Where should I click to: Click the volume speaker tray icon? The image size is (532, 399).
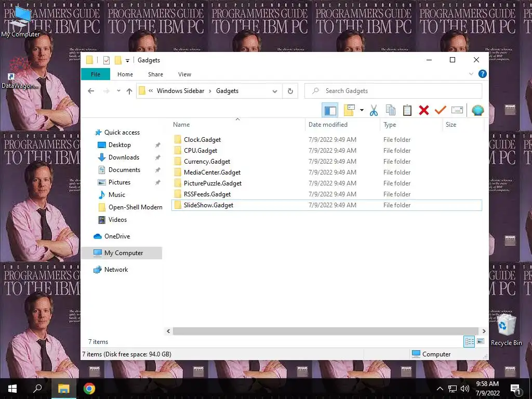[x=465, y=389]
